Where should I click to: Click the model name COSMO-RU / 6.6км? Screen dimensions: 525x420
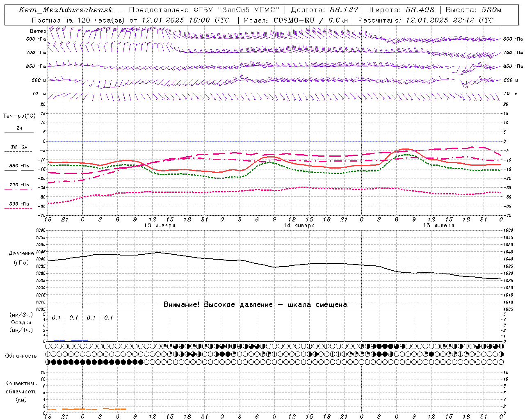(310, 20)
